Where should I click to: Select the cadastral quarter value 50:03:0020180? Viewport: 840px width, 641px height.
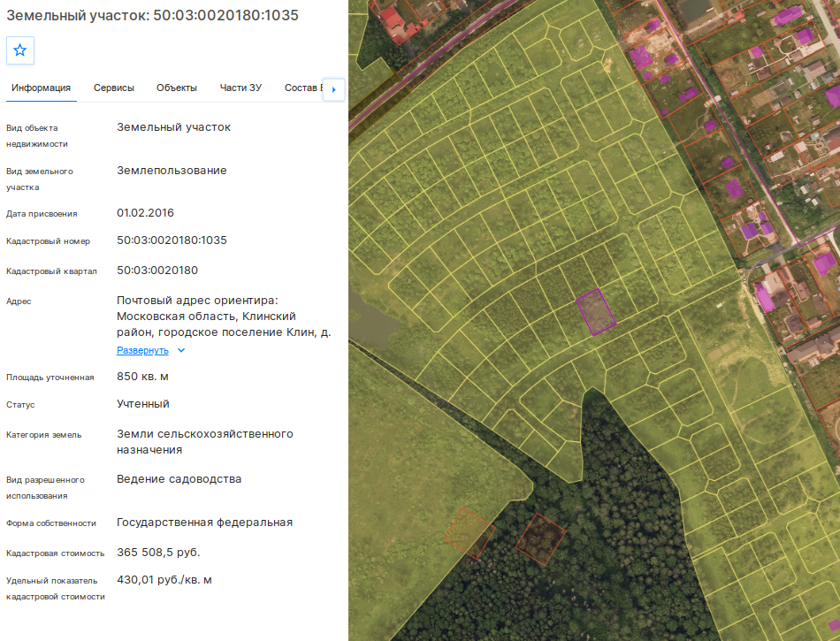click(157, 271)
